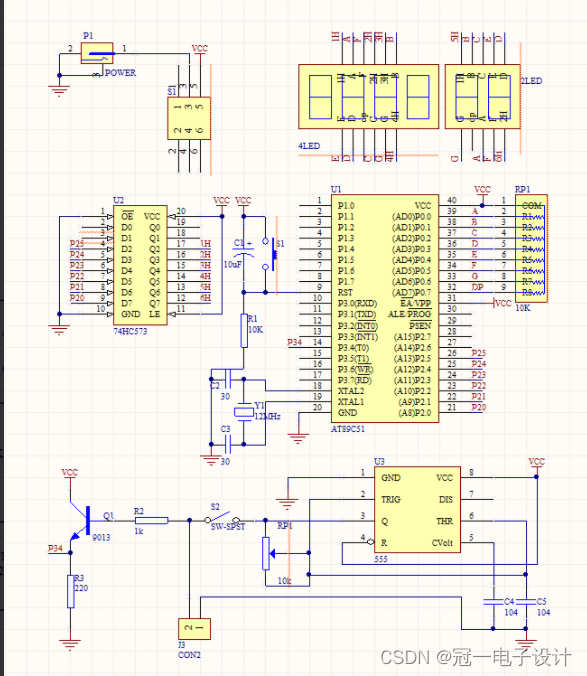Click the ground symbol below the P1 connector
This screenshot has height=676, width=587.
click(59, 91)
